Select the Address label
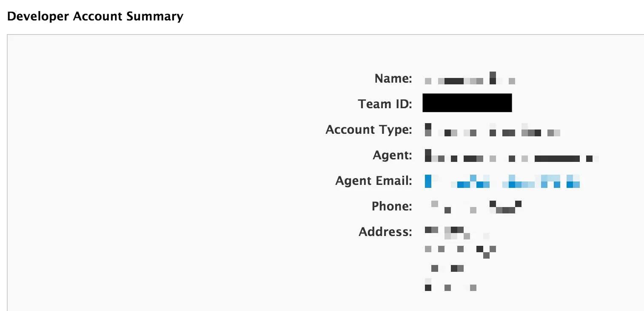 coord(385,232)
